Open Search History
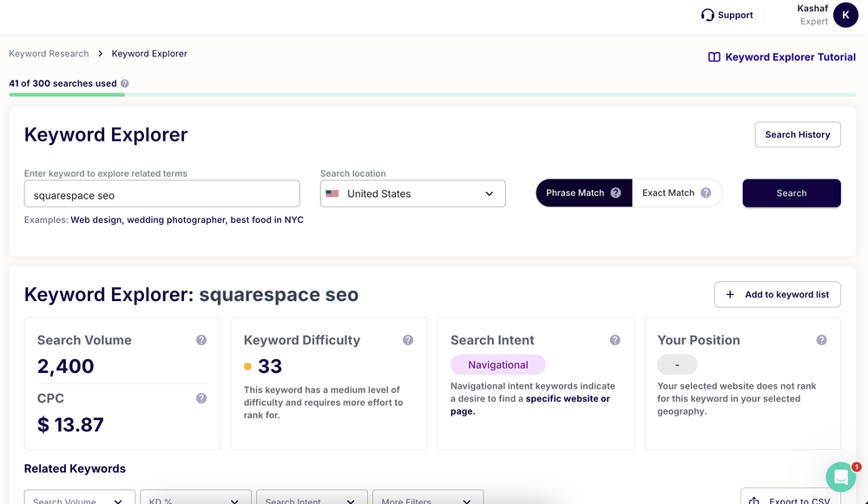The image size is (868, 504). 798,134
